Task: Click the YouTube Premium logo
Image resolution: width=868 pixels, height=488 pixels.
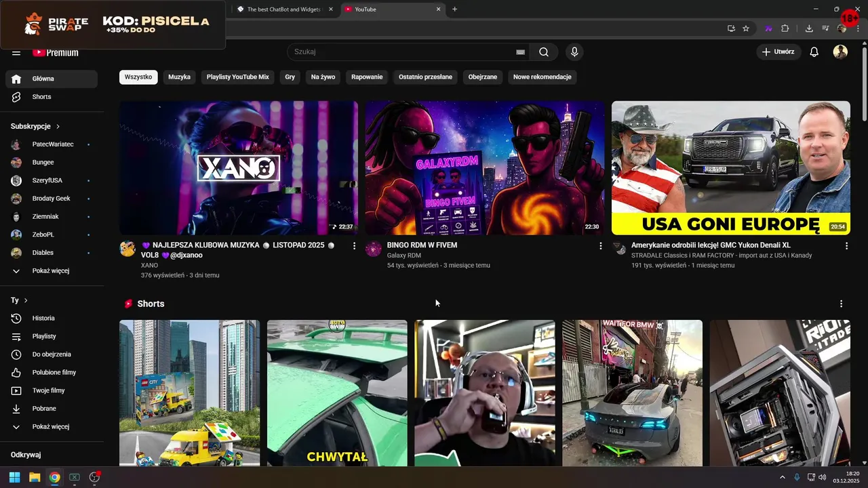Action: [x=56, y=52]
